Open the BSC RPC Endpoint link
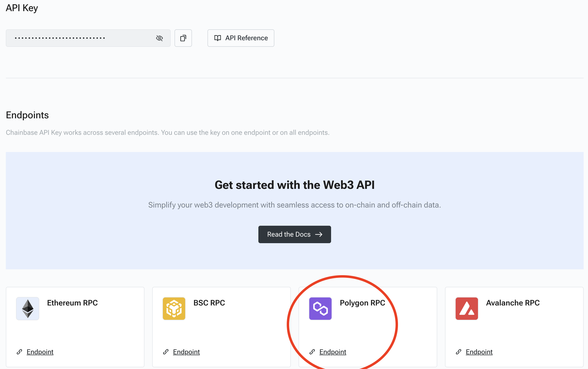588x369 pixels. [x=186, y=352]
